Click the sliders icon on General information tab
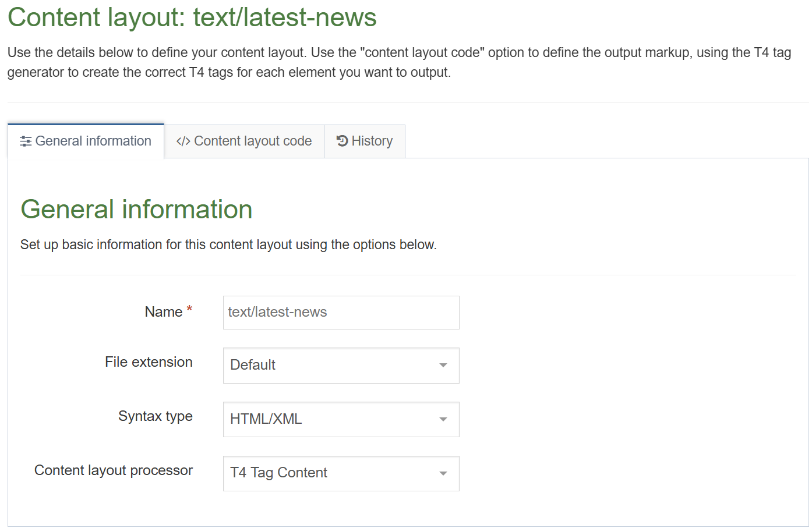This screenshot has width=812, height=528. [x=25, y=141]
